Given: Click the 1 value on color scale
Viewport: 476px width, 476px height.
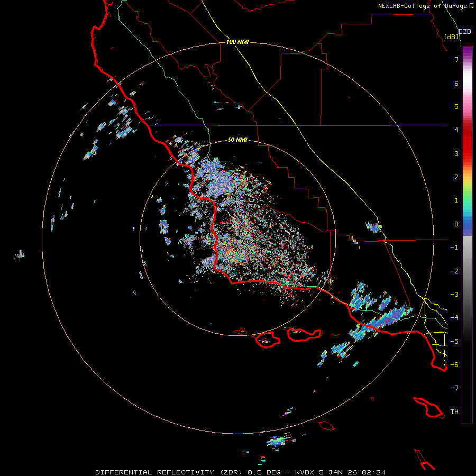Looking at the screenshot, I should (456, 200).
